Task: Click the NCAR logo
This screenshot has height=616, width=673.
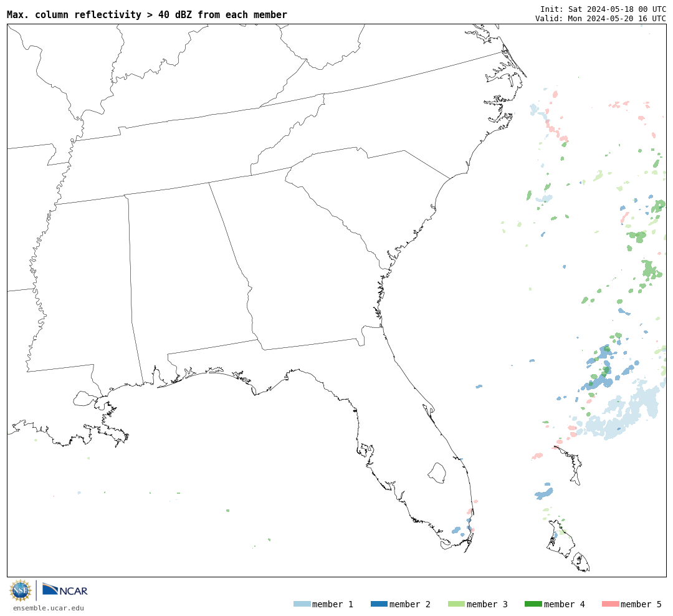Action: pos(65,589)
